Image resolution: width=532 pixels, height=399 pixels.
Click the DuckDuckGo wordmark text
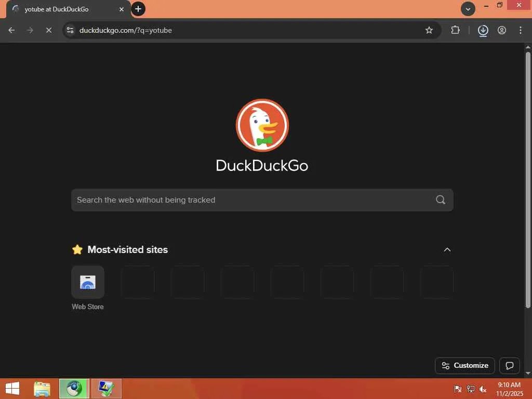click(x=262, y=166)
